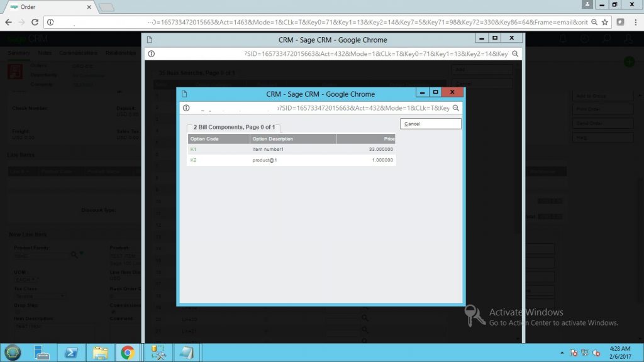
Task: Select the Order browser tab
Action: coord(49,7)
